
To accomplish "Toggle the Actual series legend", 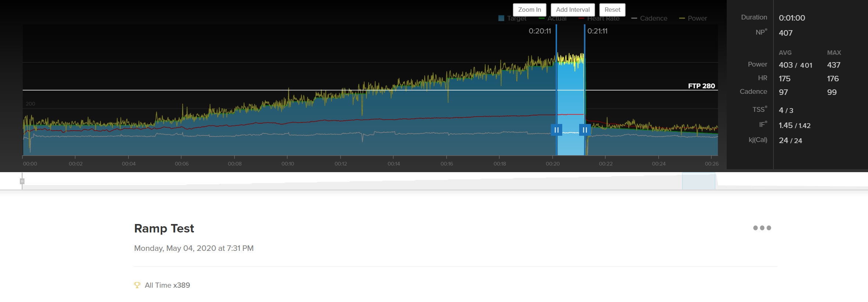I will [x=553, y=18].
